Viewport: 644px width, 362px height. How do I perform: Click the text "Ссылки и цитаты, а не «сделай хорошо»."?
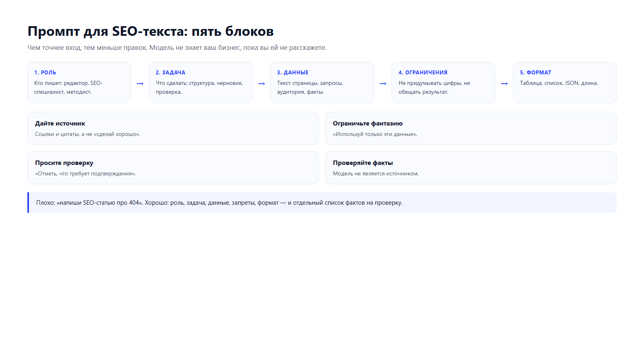click(x=88, y=134)
